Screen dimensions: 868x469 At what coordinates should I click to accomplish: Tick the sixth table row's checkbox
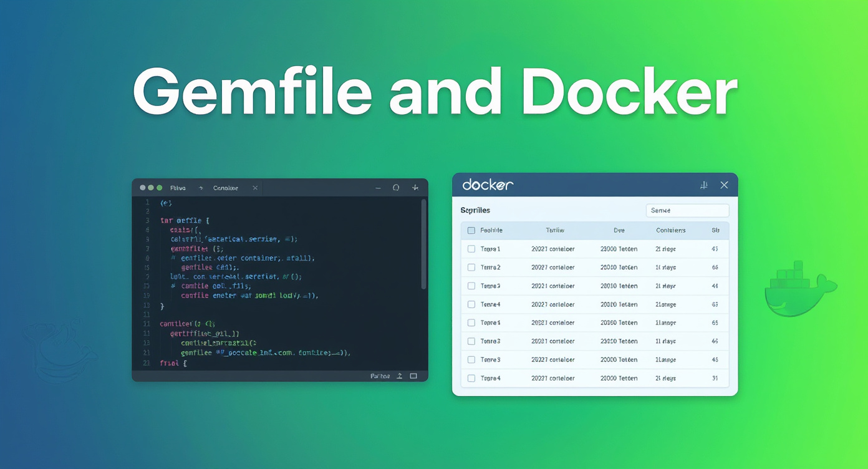[x=471, y=341]
